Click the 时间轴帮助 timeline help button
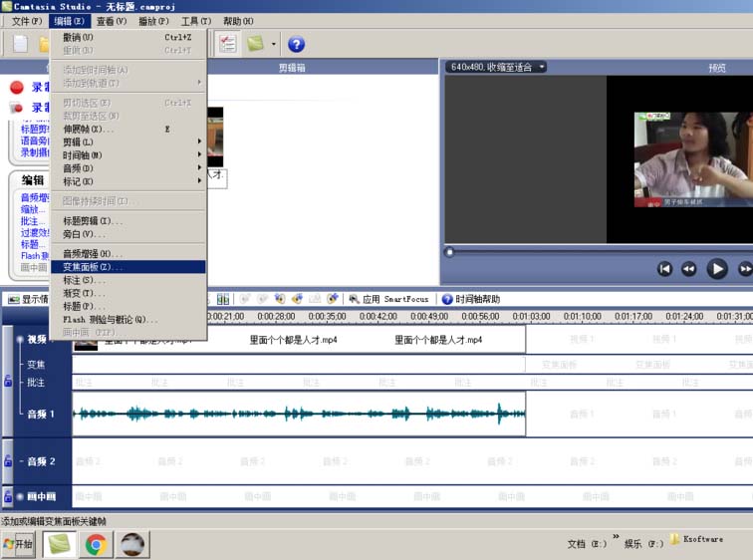 (x=470, y=299)
